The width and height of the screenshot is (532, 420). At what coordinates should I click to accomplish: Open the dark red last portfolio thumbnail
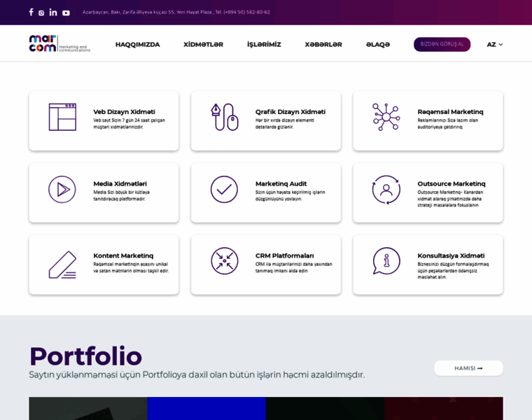[x=444, y=409]
